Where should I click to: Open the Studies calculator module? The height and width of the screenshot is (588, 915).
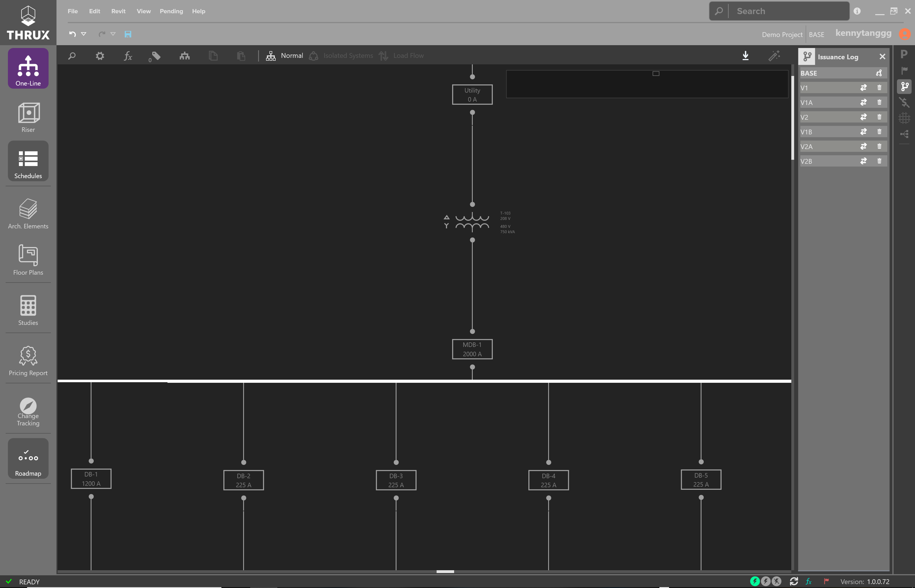[28, 310]
